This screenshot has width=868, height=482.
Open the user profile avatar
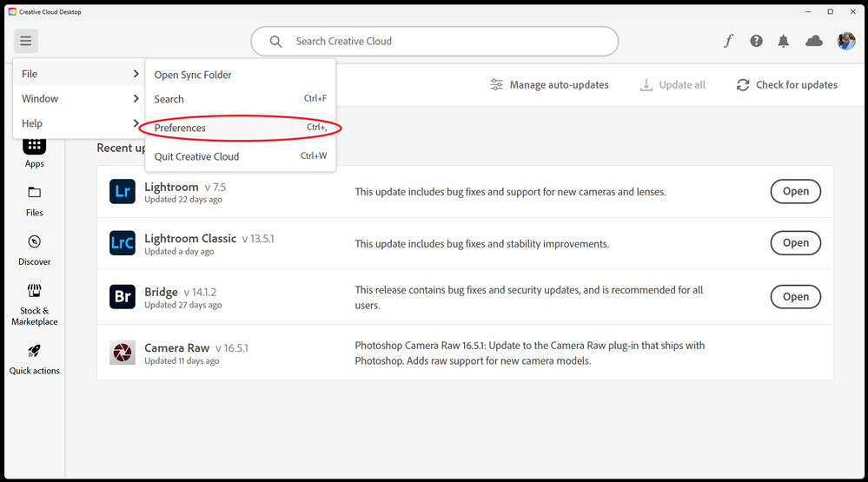tap(846, 41)
